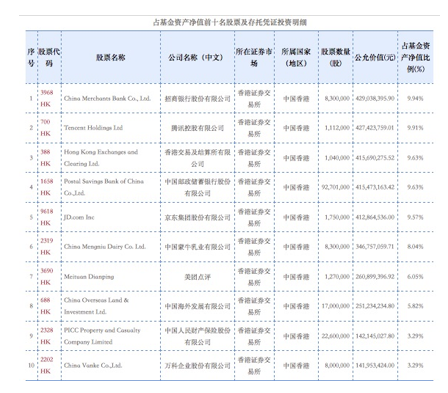Select stock code 3968 HK
Viewport: 448px width, 393px height.
pos(47,98)
